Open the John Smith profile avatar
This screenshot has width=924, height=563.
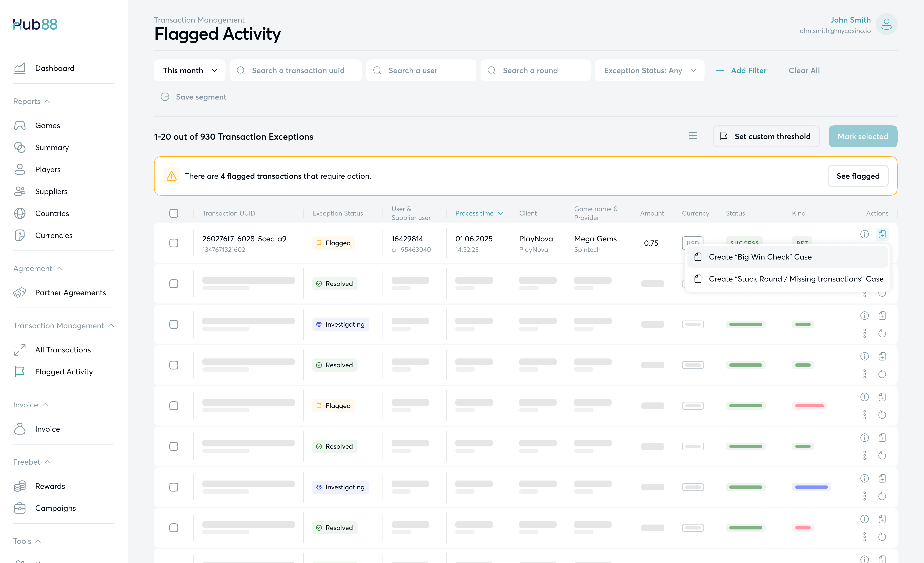(886, 24)
